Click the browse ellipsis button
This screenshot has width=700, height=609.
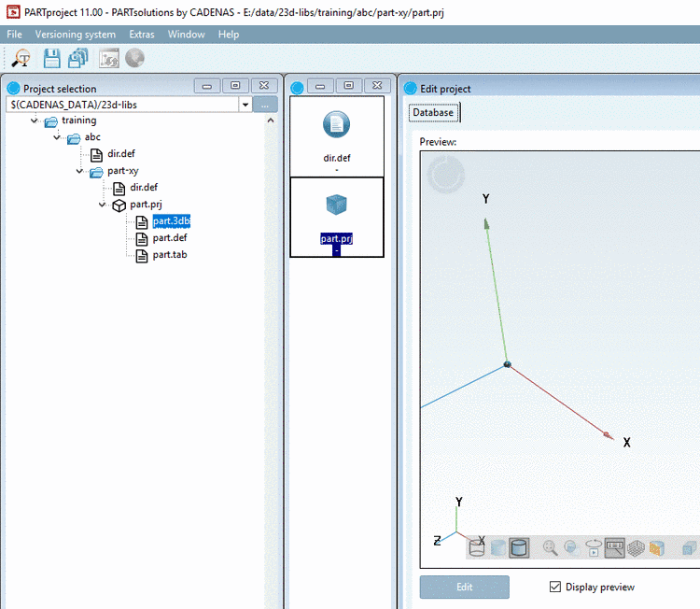coord(265,105)
